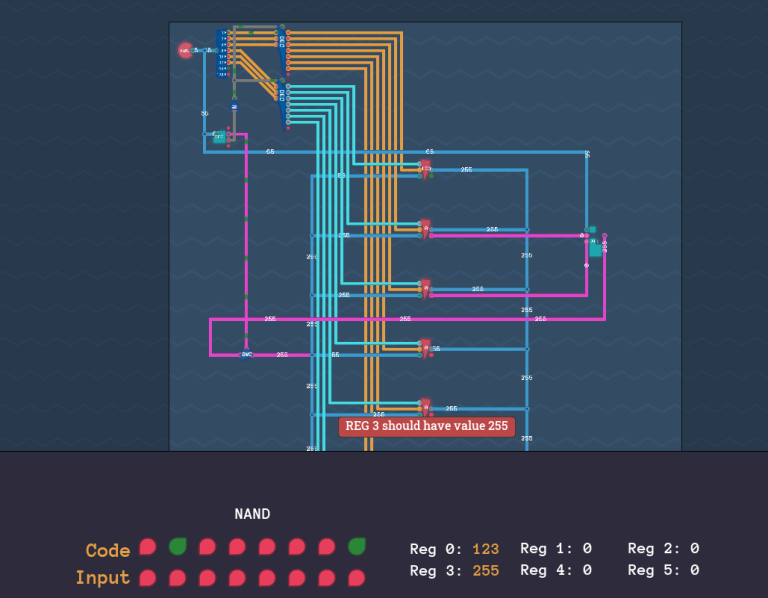Viewport: 768px width, 598px height.
Task: Select the teal component below the NOT gate
Action: pos(219,137)
